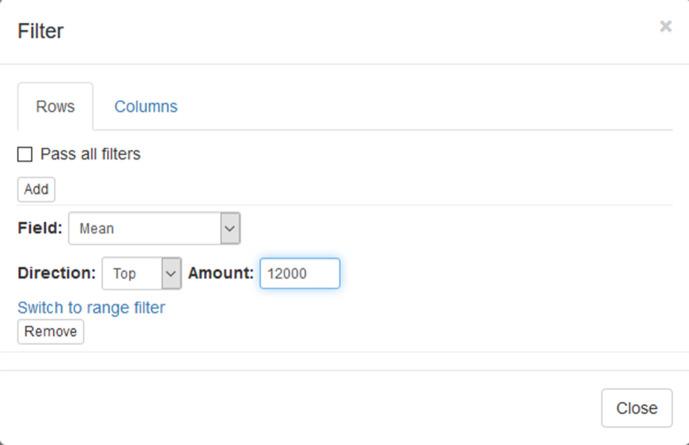The width and height of the screenshot is (689, 445).
Task: Click the Pass all filters label text
Action: 90,154
